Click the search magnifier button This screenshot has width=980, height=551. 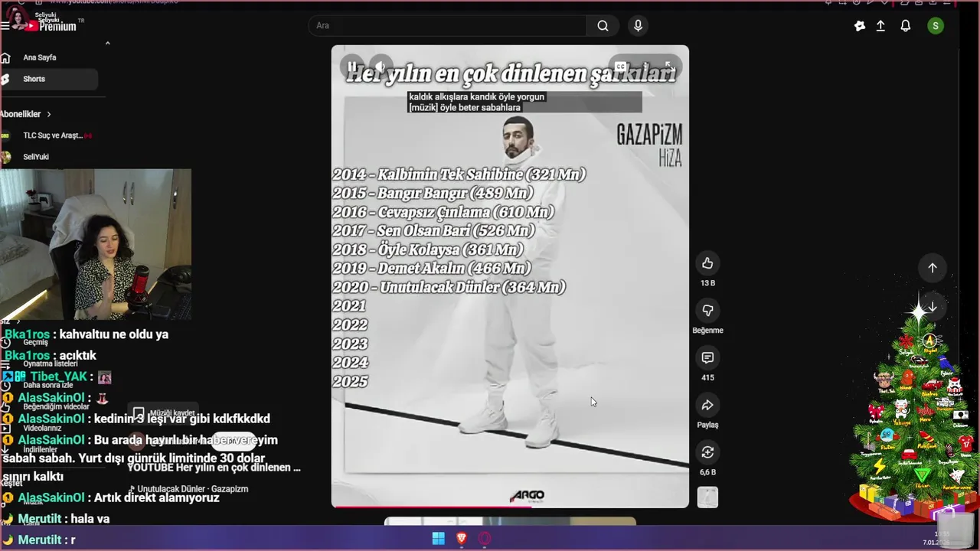tap(603, 26)
